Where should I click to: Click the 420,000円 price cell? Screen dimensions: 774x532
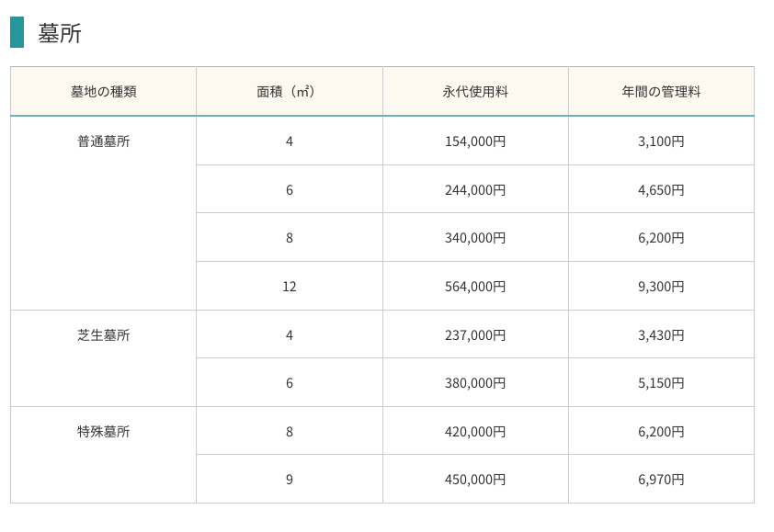click(475, 431)
